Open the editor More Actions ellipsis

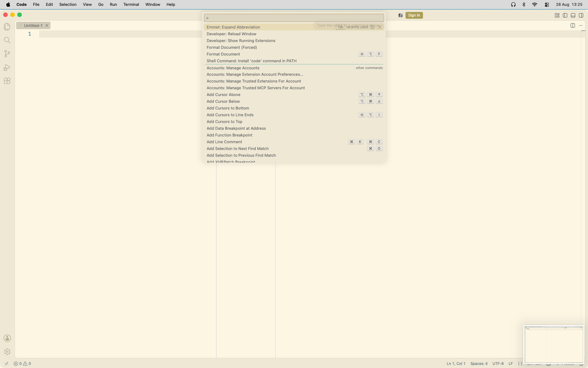(x=581, y=25)
